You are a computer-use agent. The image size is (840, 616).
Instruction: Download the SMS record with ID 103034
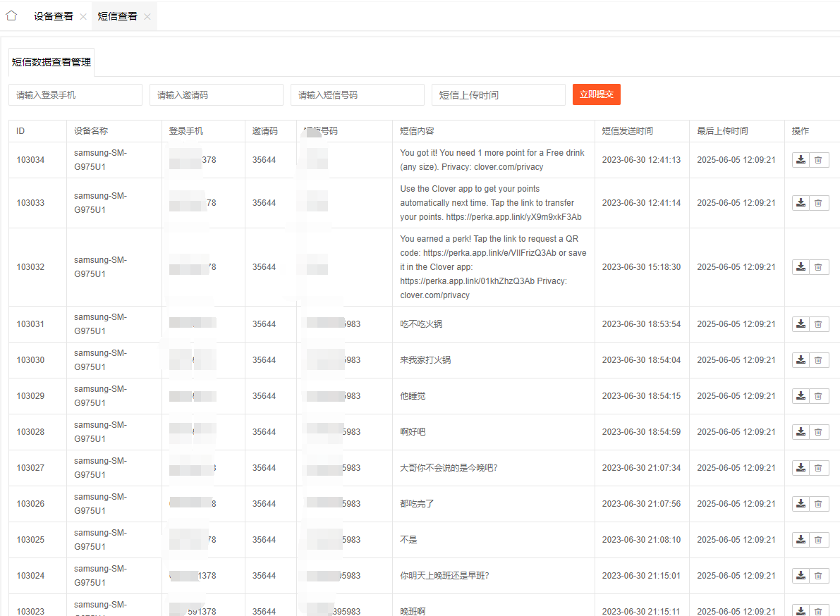point(801,160)
